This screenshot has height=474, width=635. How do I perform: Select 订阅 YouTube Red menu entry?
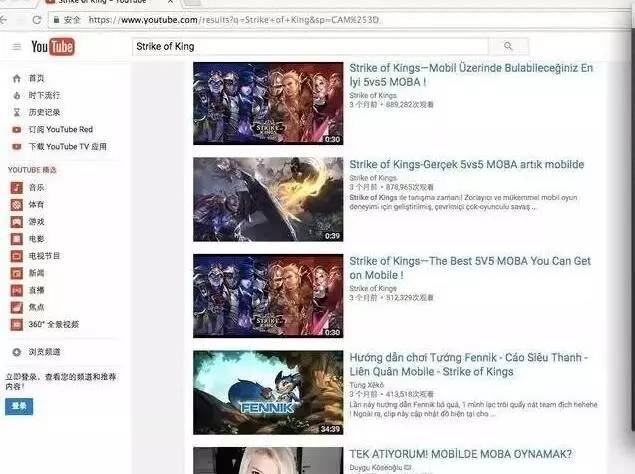(63, 130)
